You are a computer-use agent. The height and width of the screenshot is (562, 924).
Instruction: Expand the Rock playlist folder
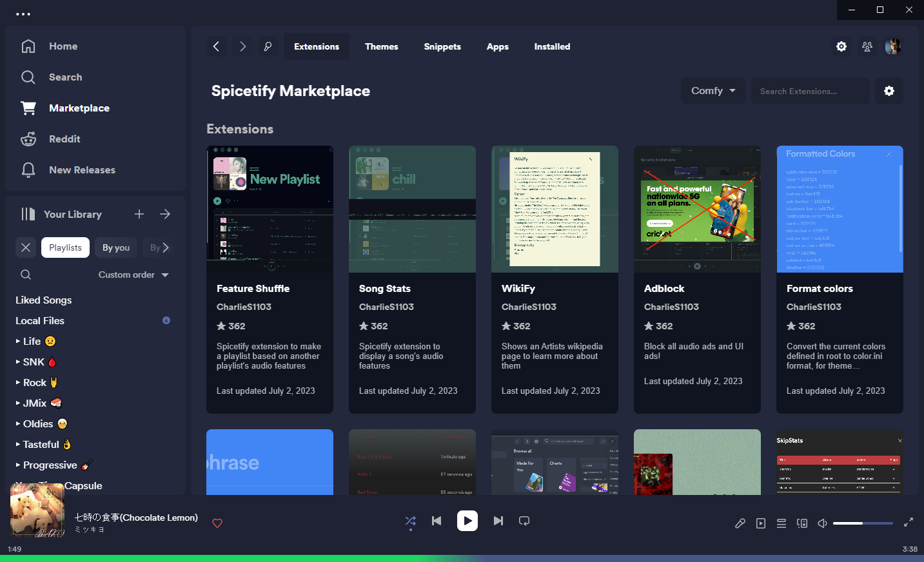pos(18,383)
